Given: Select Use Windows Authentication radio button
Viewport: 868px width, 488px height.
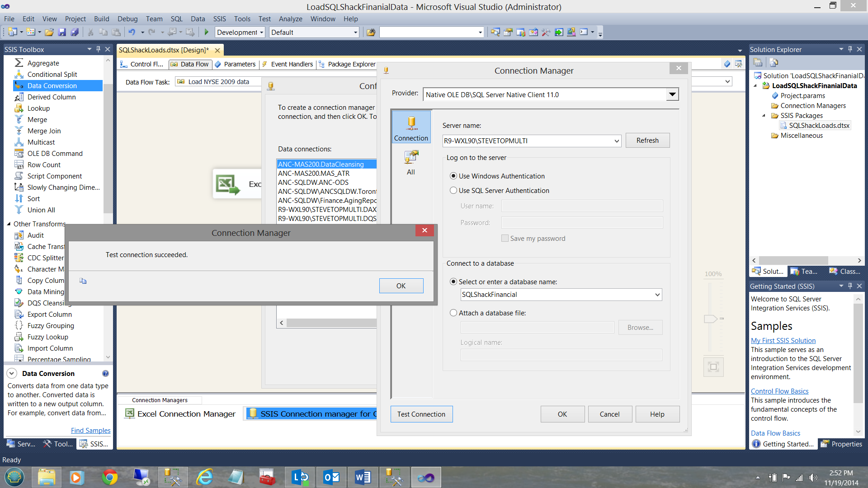Looking at the screenshot, I should pyautogui.click(x=453, y=176).
